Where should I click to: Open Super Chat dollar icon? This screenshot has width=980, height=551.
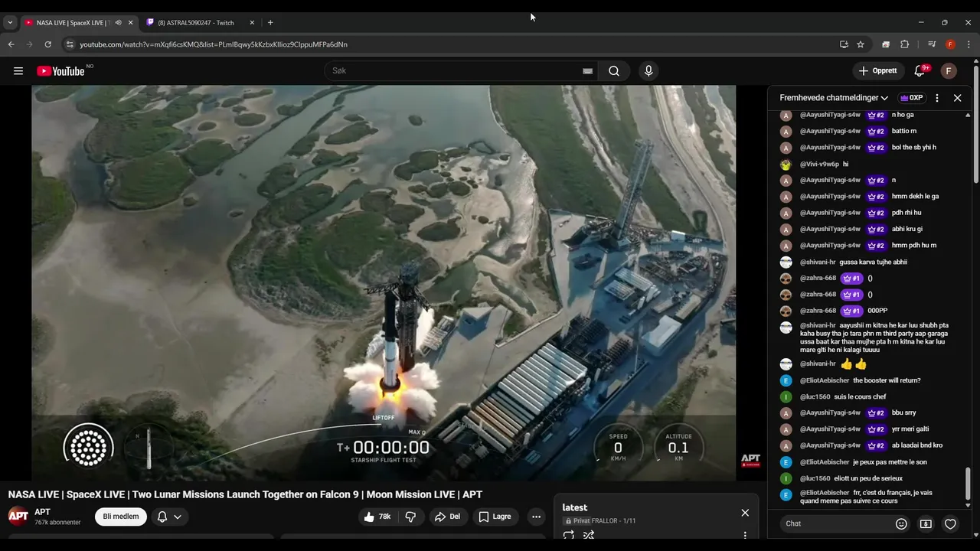(926, 524)
